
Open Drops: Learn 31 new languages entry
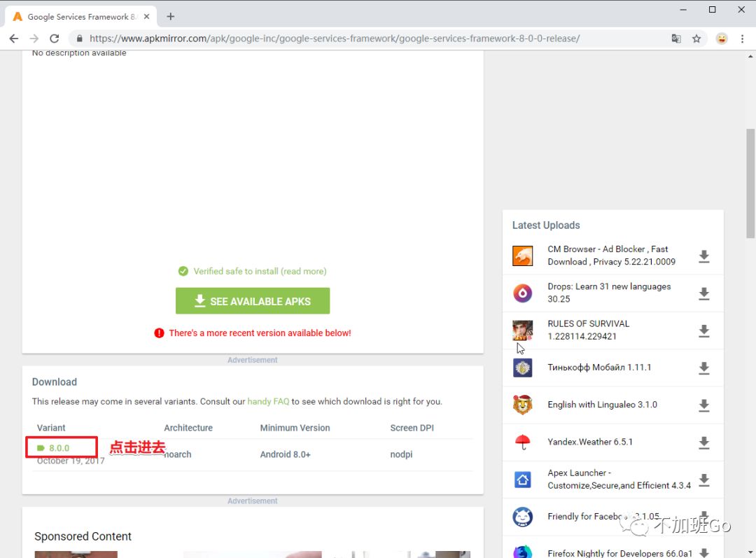[609, 293]
